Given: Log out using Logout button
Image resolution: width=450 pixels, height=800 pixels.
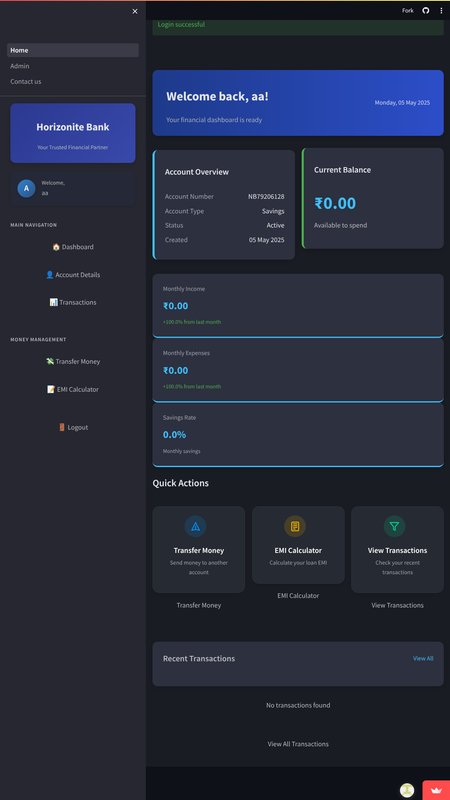Looking at the screenshot, I should (73, 428).
